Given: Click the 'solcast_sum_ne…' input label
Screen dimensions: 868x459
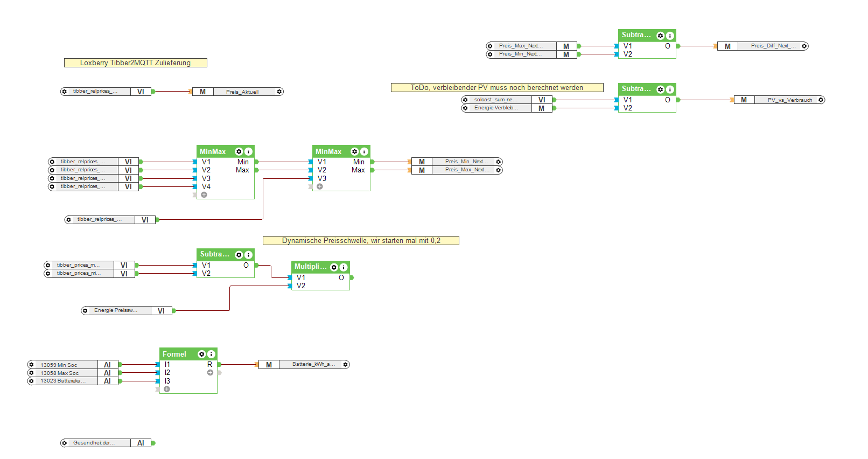Looking at the screenshot, I should coord(496,100).
